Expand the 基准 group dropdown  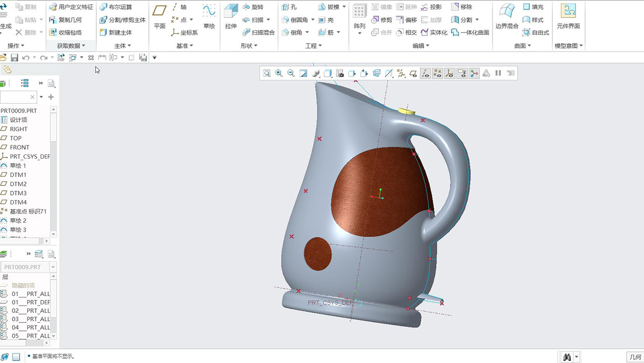(185, 46)
